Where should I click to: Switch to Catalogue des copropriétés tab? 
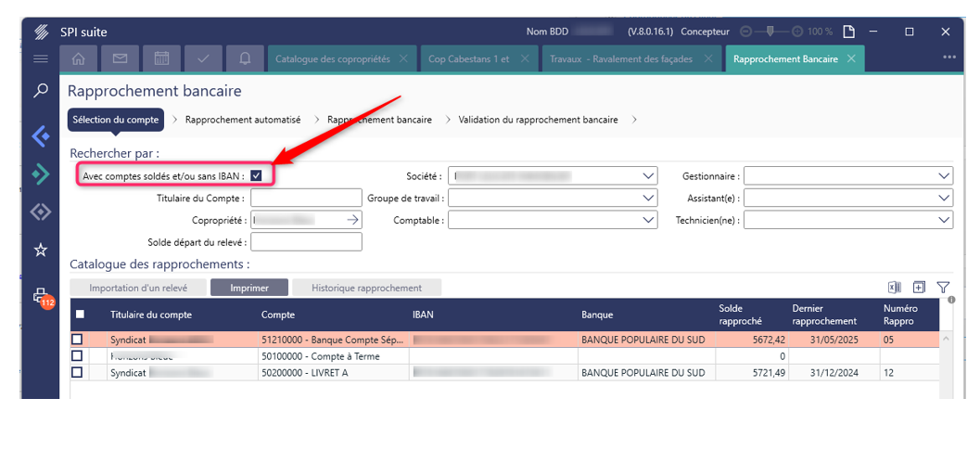coord(332,58)
